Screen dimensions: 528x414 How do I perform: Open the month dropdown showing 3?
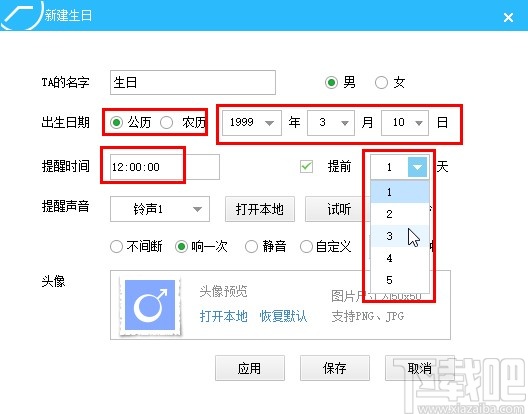tap(331, 123)
